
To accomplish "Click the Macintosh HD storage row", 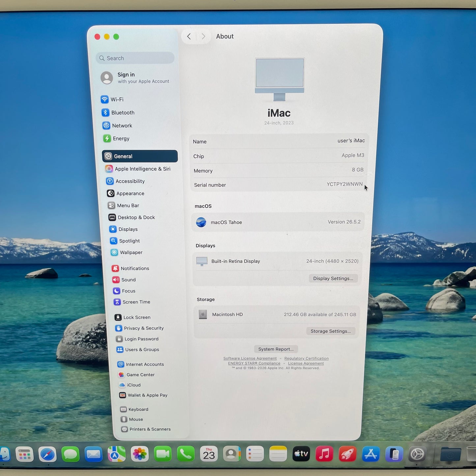I will 277,314.
